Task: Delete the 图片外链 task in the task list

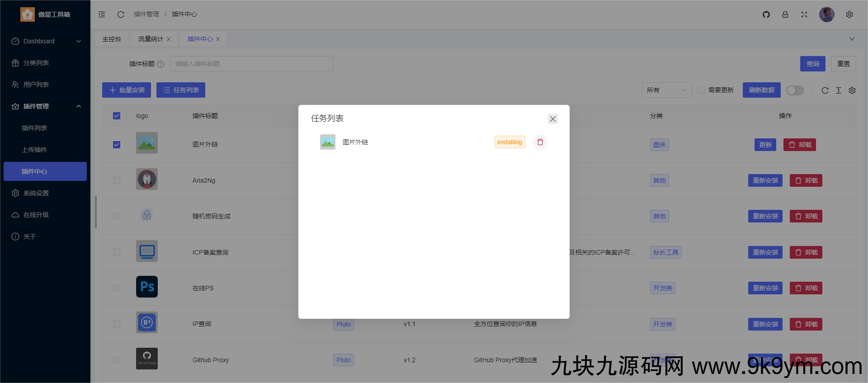Action: (540, 142)
